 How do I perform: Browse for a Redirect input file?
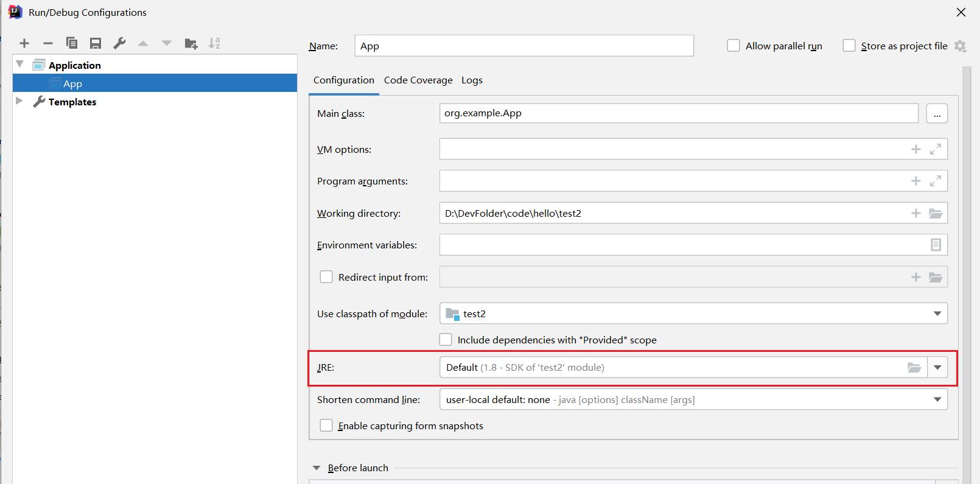[x=936, y=277]
